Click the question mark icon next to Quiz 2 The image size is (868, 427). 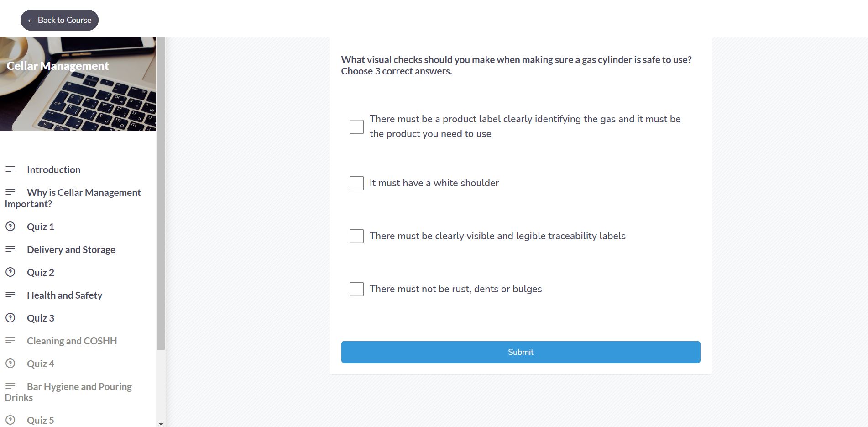(10, 272)
